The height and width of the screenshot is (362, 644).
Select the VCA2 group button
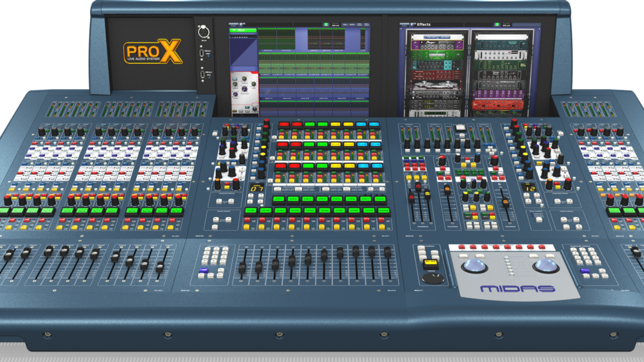point(265,211)
